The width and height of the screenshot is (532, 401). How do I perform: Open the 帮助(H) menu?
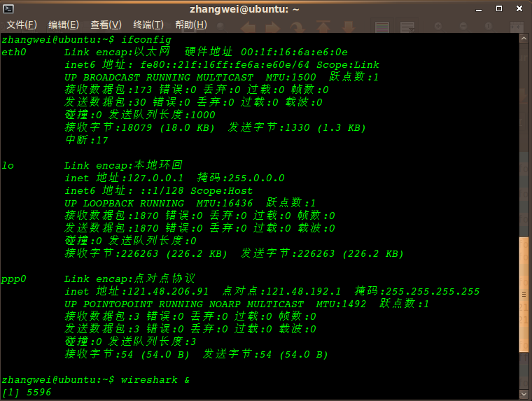coord(191,24)
